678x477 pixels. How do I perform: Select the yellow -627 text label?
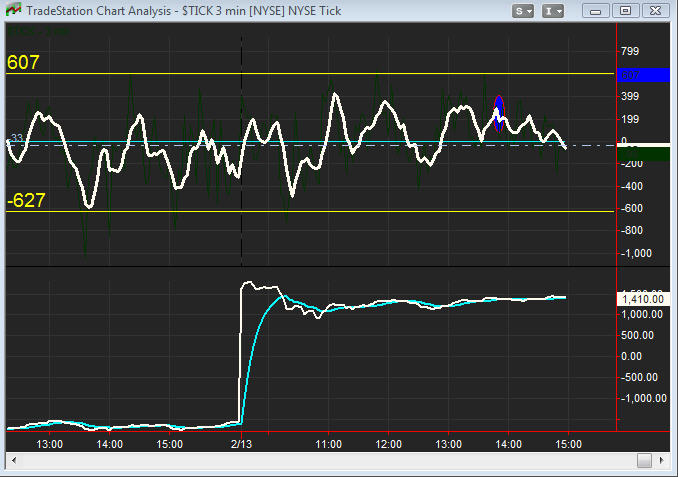pyautogui.click(x=26, y=201)
